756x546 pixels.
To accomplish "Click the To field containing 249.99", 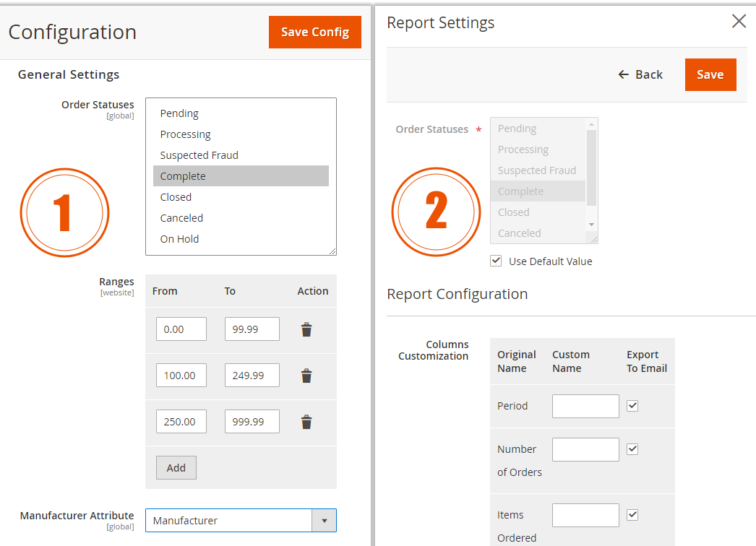I will click(x=252, y=376).
